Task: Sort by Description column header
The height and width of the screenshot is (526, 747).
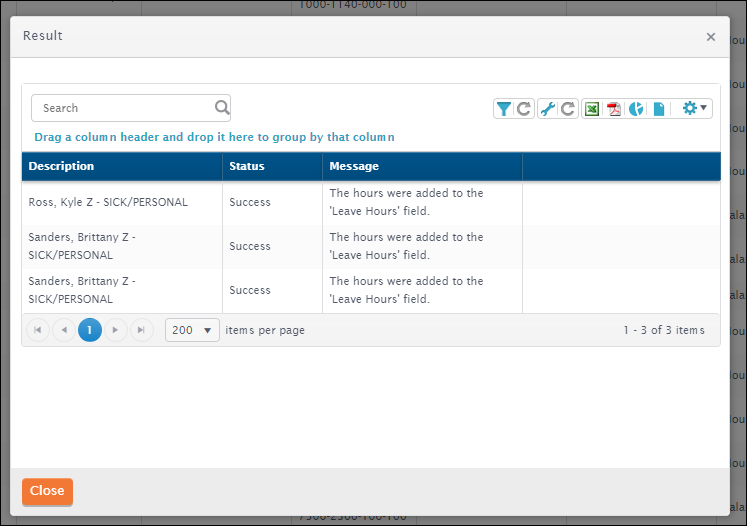Action: click(x=61, y=166)
